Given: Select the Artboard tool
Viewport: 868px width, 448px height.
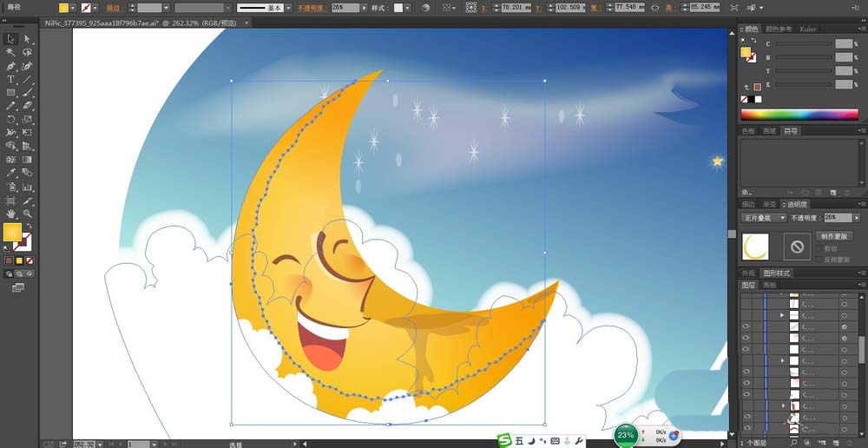Looking at the screenshot, I should [x=10, y=200].
